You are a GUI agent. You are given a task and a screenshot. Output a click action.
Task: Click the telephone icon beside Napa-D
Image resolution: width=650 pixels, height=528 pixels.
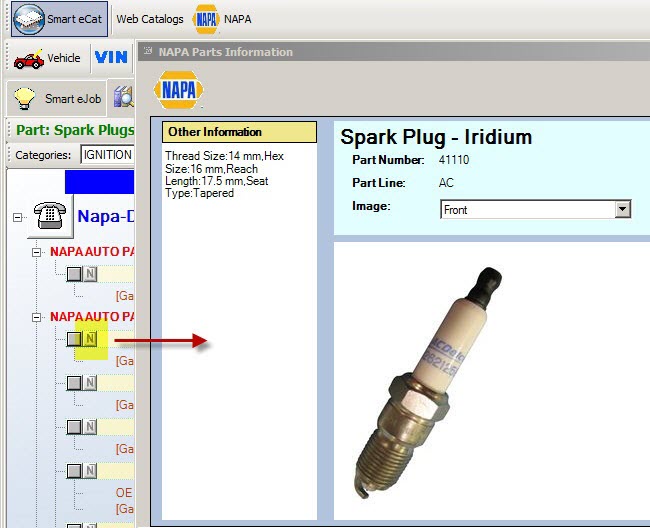[47, 215]
